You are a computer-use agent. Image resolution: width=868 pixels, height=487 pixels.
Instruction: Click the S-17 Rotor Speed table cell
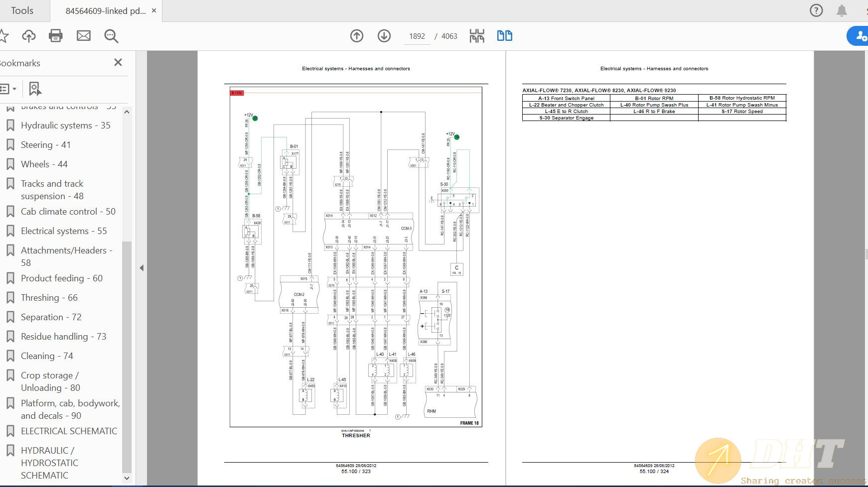tap(742, 112)
